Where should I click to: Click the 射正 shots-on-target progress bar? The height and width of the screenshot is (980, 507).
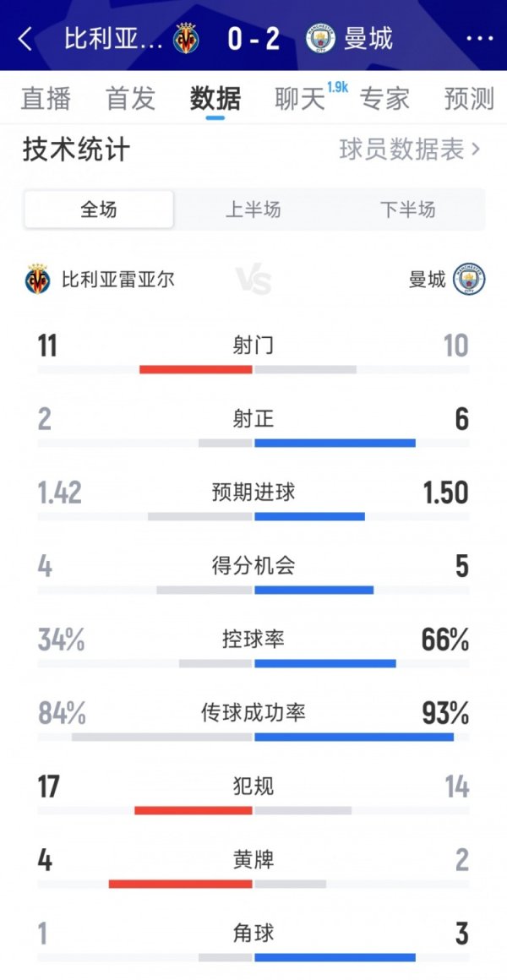[x=253, y=441]
